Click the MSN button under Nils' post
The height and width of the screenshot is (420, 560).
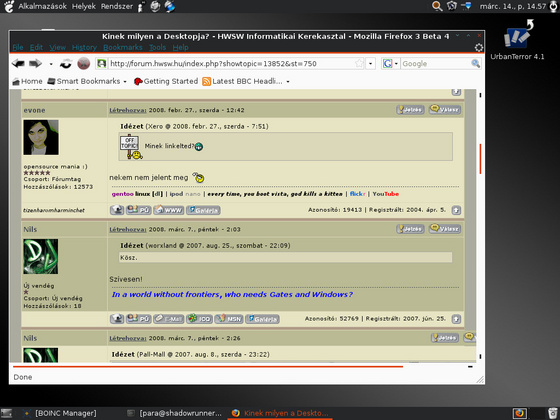click(229, 319)
